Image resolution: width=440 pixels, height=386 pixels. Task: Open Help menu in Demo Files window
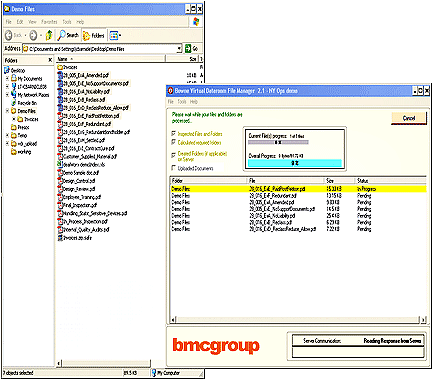coord(80,22)
